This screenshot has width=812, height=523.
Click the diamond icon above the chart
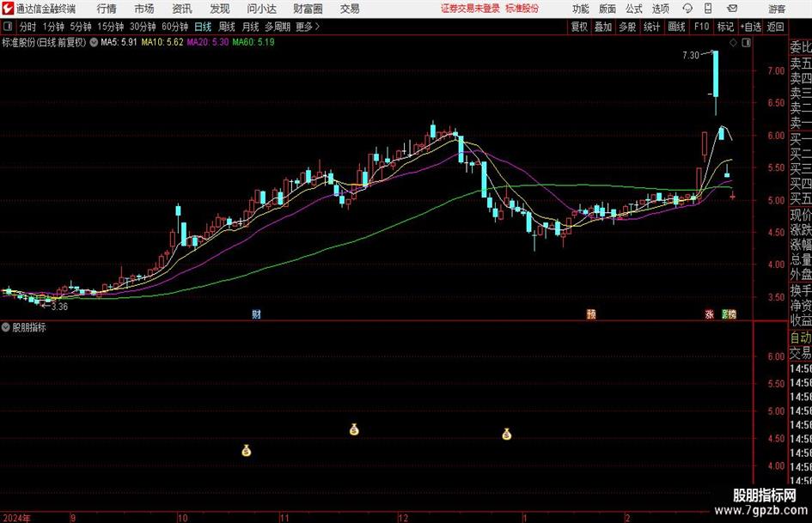[733, 43]
